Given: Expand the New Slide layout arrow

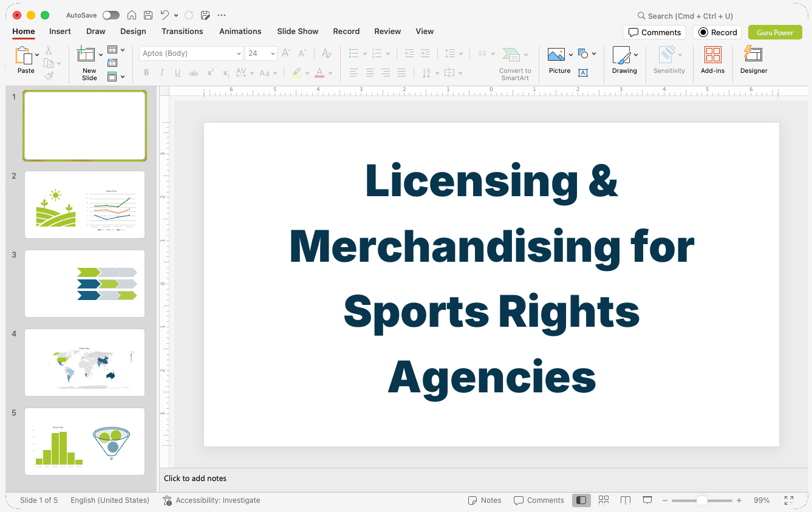Looking at the screenshot, I should coord(101,55).
